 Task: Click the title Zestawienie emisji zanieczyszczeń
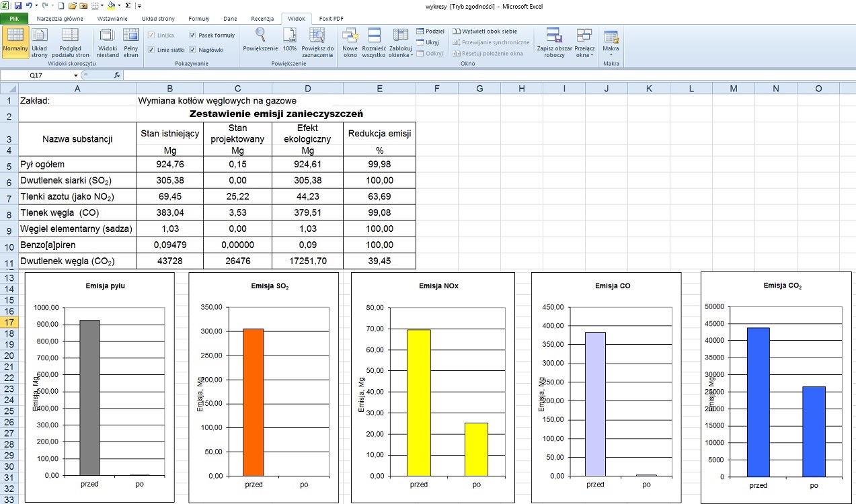276,114
